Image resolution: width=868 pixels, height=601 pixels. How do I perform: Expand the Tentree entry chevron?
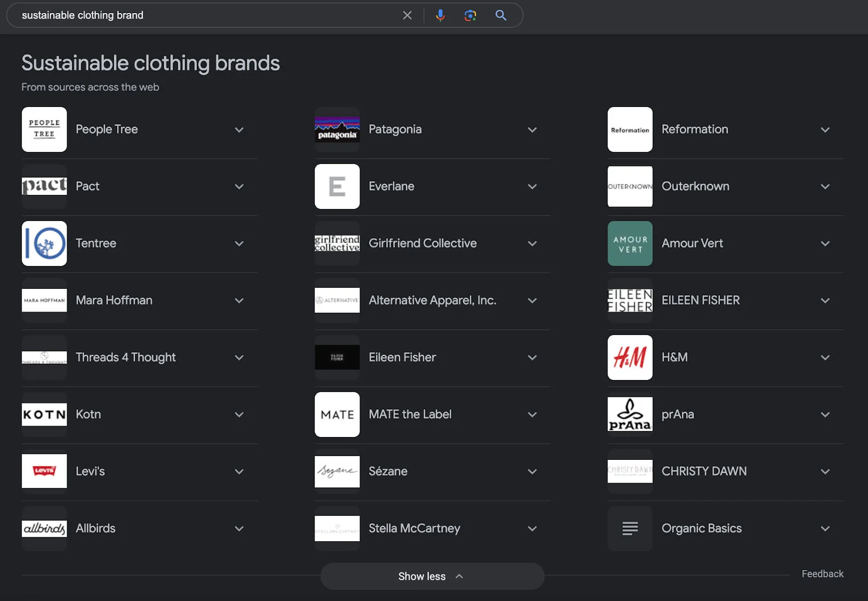pos(239,244)
